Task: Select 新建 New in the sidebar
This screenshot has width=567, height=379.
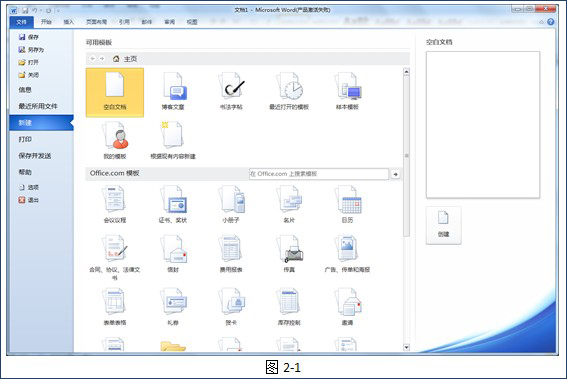Action: coord(41,123)
